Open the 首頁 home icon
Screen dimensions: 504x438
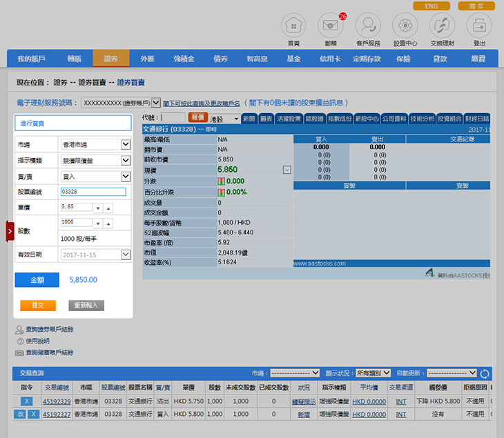point(293,26)
